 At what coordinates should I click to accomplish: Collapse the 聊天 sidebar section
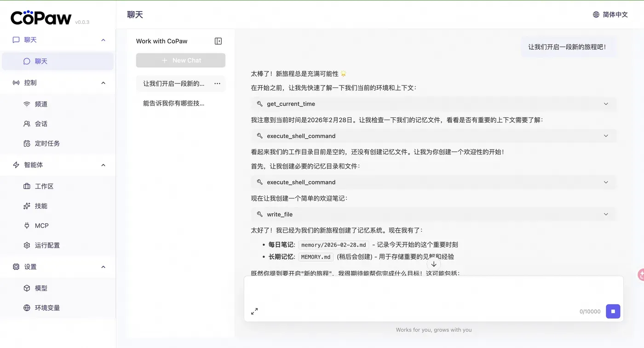pos(103,40)
